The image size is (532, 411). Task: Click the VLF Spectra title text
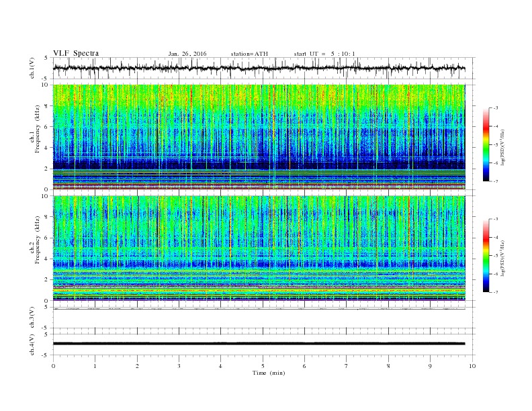[76, 53]
